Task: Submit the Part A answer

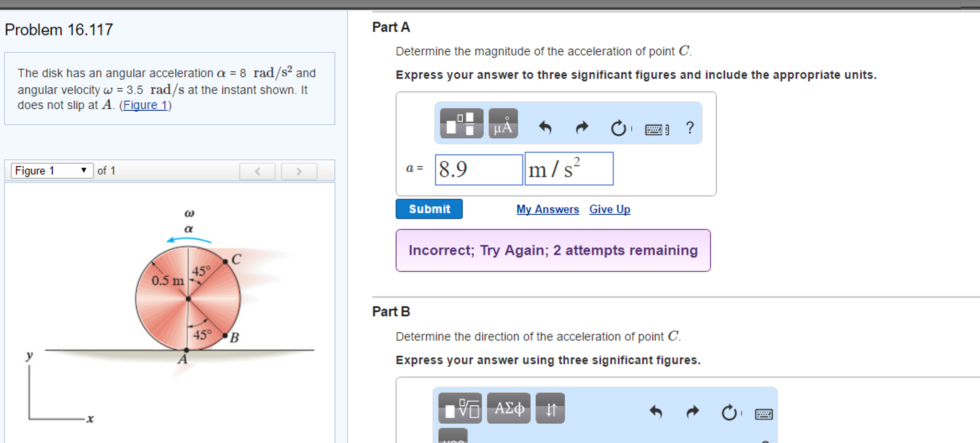Action: pos(429,209)
